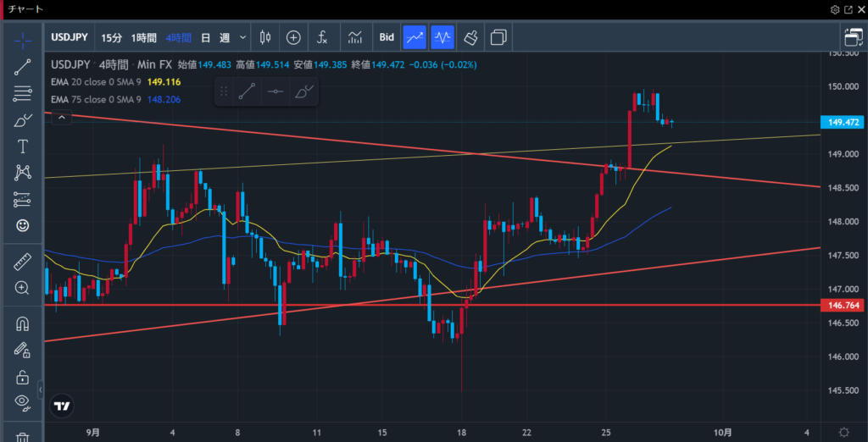Screen dimensions: 868x442
Task: Hide all drawings with eye icon
Action: (23, 402)
